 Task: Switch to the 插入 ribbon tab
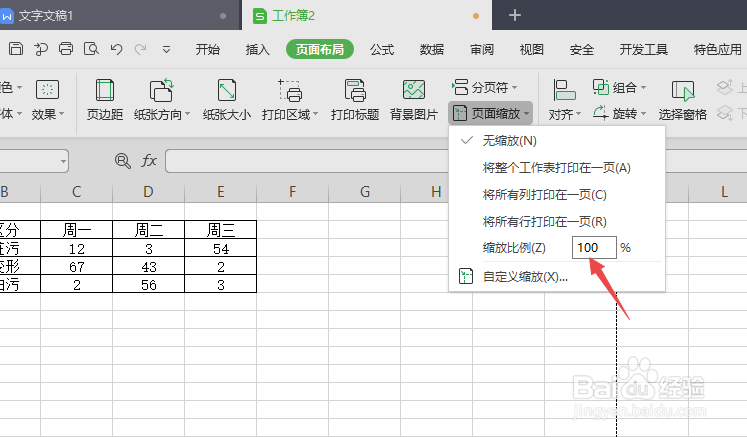click(257, 50)
